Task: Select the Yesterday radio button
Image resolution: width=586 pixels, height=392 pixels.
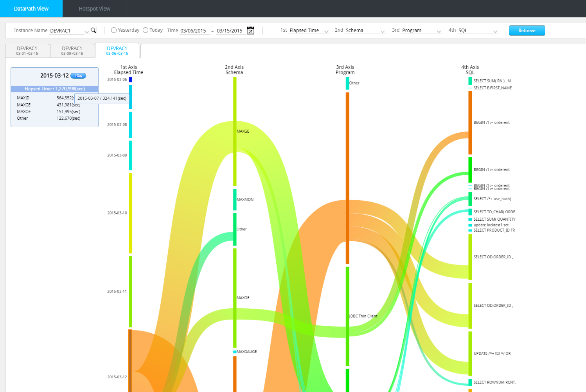Action: point(114,30)
